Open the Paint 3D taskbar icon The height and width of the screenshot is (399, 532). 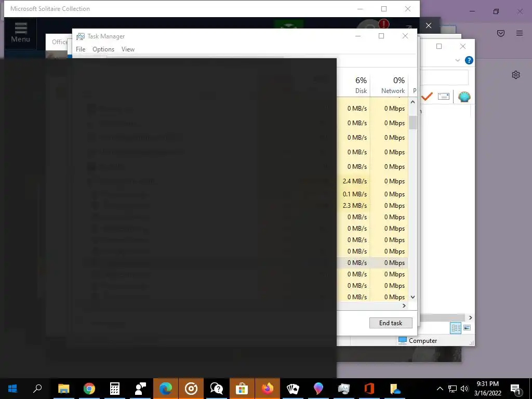318,389
